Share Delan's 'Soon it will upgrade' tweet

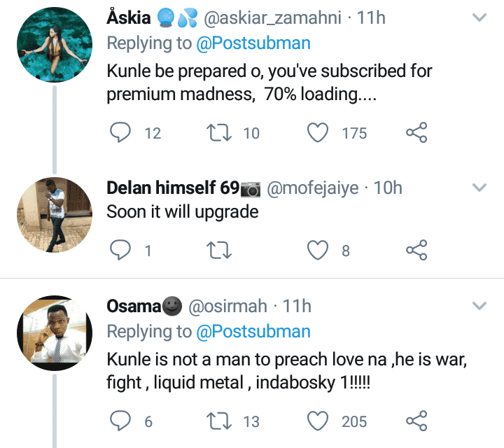(x=416, y=250)
